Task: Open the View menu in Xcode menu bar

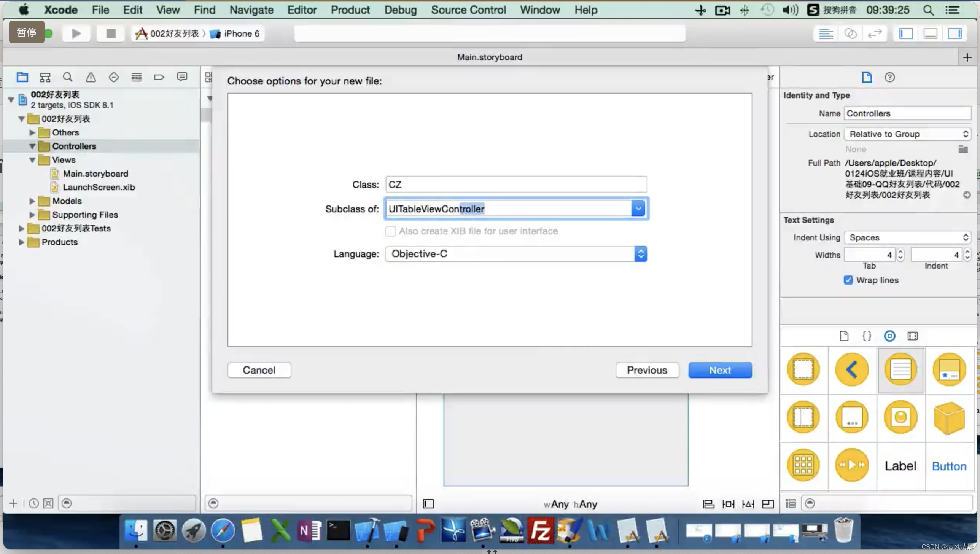Action: pyautogui.click(x=168, y=10)
